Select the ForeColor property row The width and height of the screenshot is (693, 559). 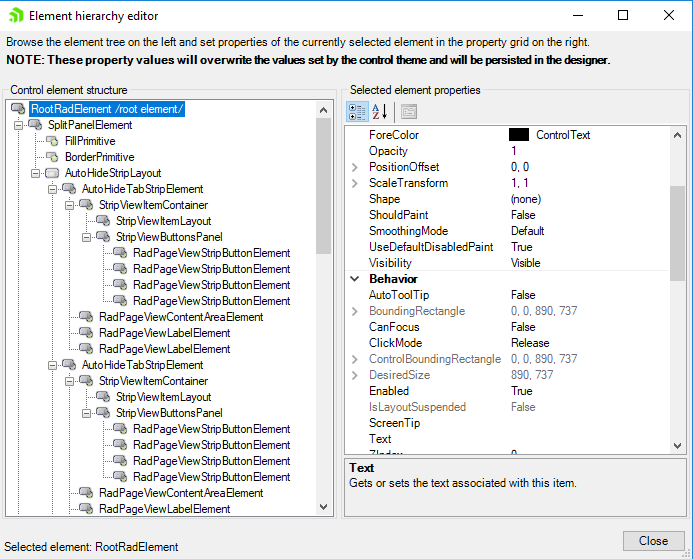click(x=507, y=135)
